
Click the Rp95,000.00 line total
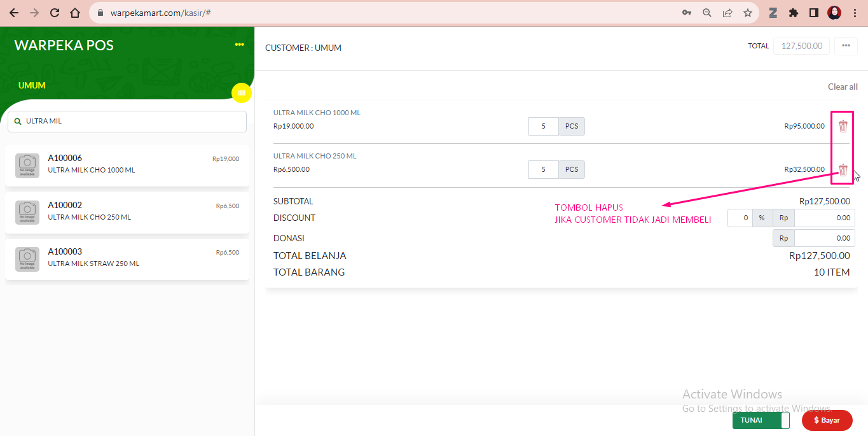[x=804, y=126]
